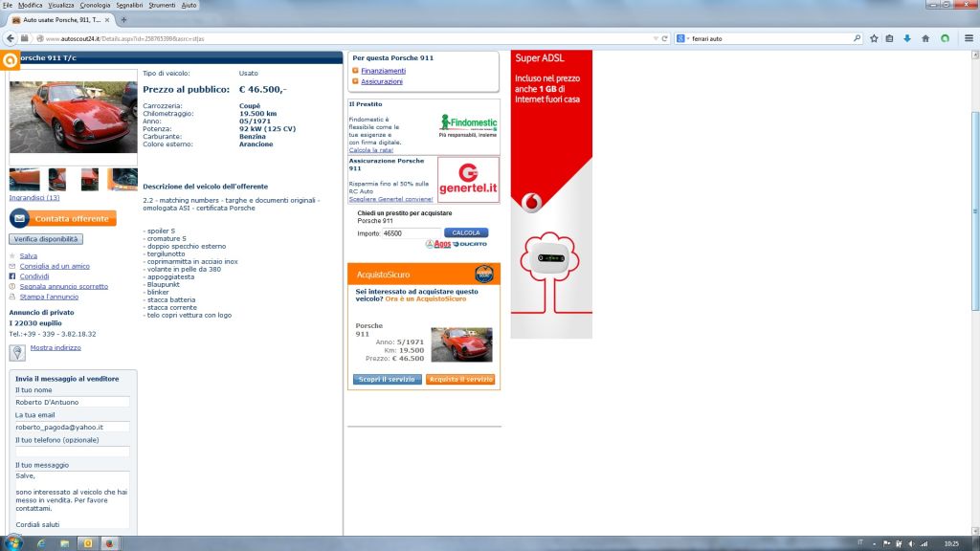
Task: Open the search engine dropdown arrow
Action: pyautogui.click(x=688, y=38)
